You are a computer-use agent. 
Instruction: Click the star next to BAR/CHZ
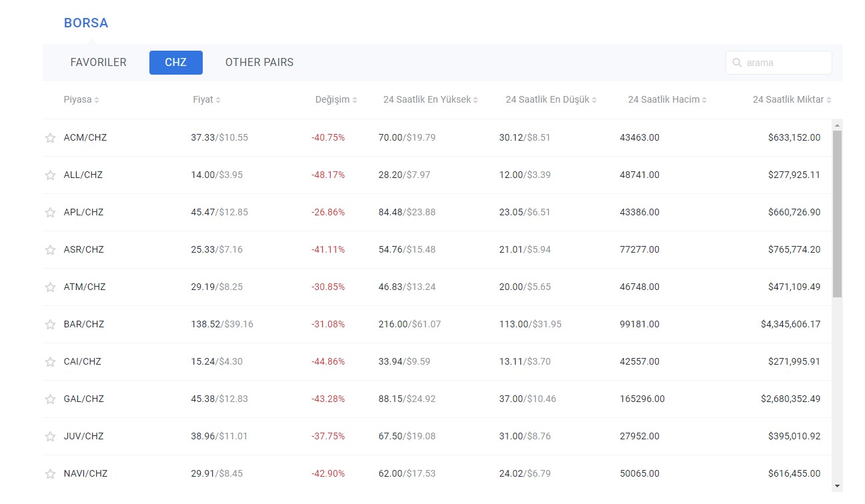coord(50,324)
